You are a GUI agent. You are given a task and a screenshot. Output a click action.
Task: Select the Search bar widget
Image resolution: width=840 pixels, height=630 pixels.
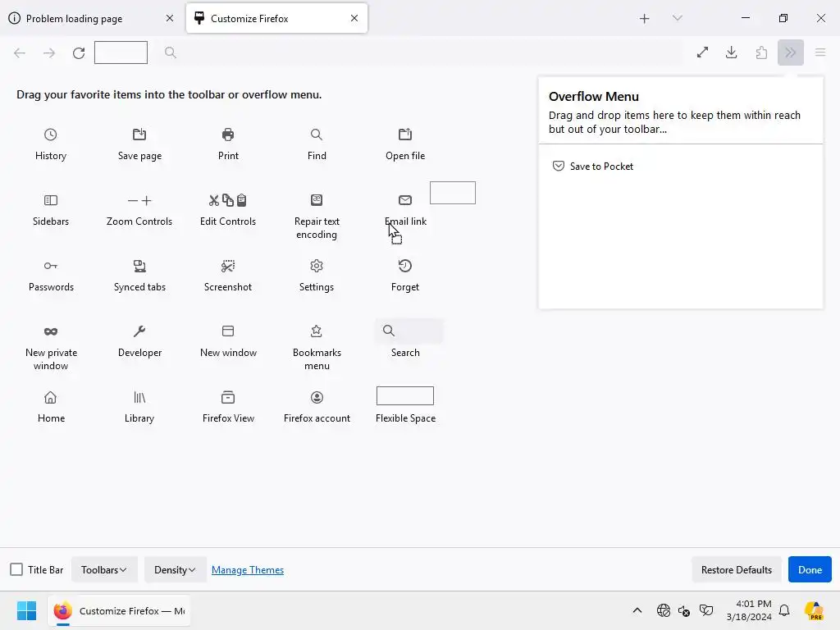(x=409, y=331)
